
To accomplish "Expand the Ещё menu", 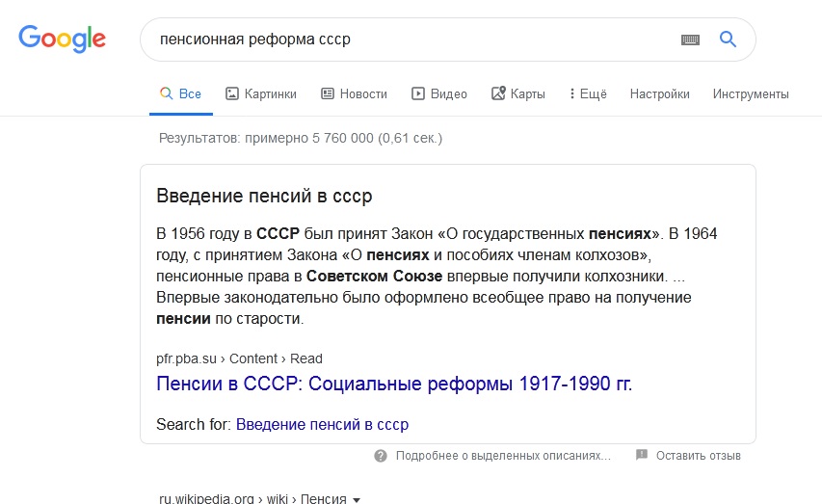I will (x=588, y=93).
